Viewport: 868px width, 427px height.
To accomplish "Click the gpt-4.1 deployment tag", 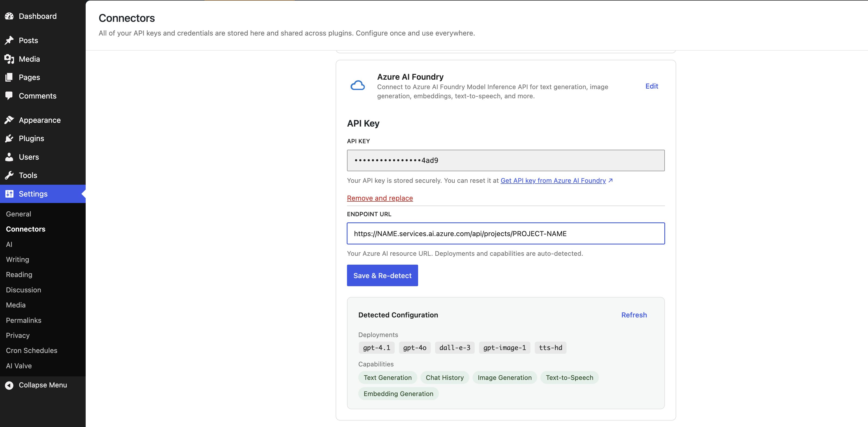I will tap(376, 348).
